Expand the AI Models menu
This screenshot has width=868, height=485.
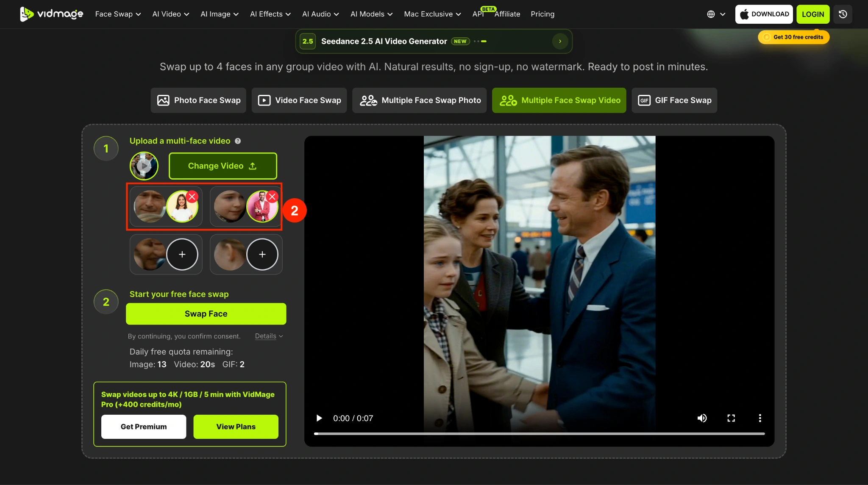(x=371, y=14)
